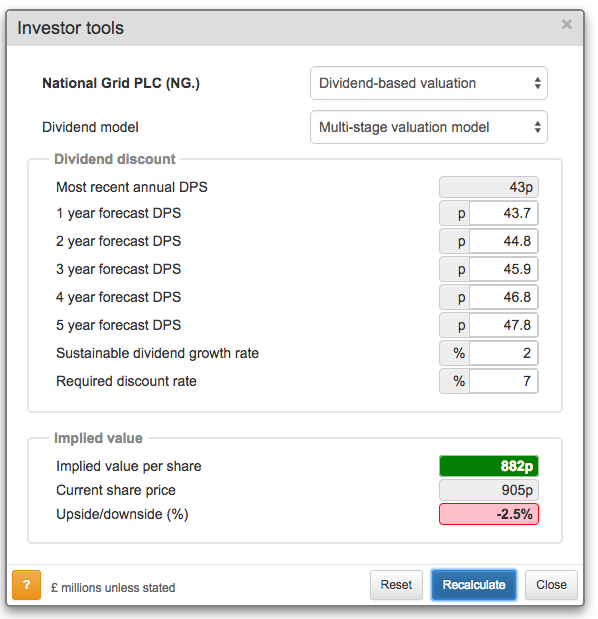Edit the Required discount rate field
598x619 pixels.
coord(503,381)
